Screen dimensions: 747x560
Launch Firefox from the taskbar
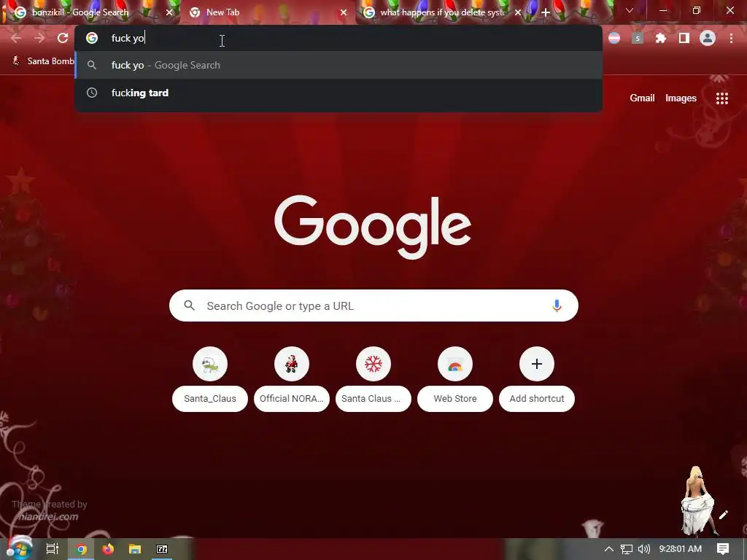(108, 549)
